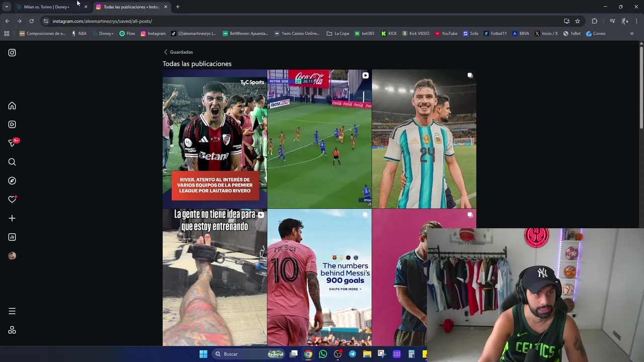Open Notifications heart icon in sidebar
The width and height of the screenshot is (644, 362).
12,200
